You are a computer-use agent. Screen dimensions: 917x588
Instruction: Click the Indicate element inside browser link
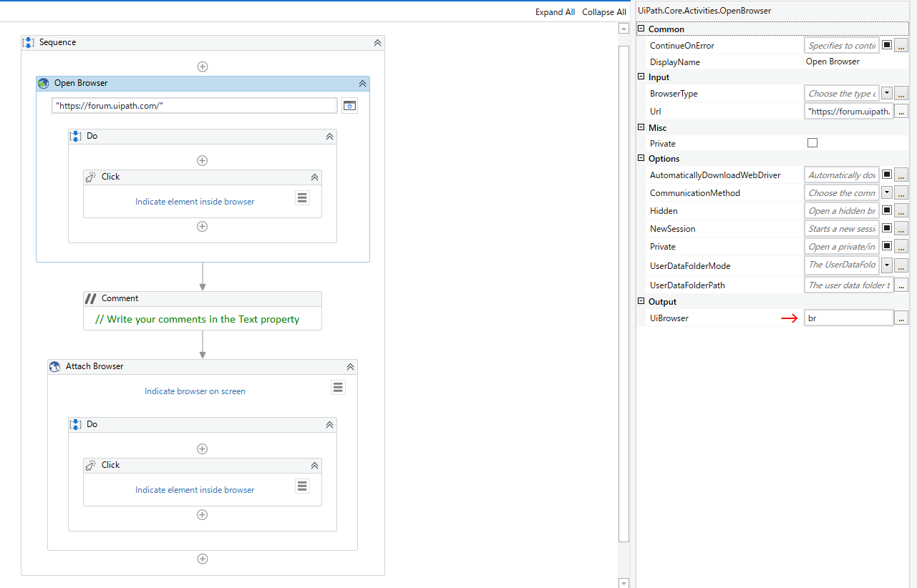195,201
